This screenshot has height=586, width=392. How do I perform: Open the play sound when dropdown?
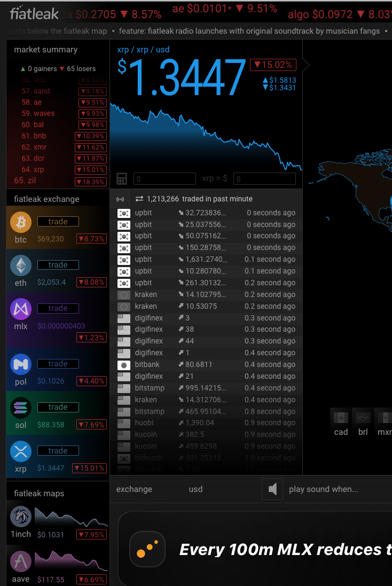point(323,489)
